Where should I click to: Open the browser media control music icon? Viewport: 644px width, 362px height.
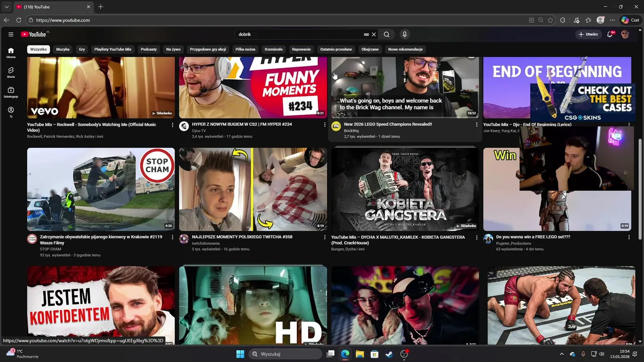coord(576,20)
